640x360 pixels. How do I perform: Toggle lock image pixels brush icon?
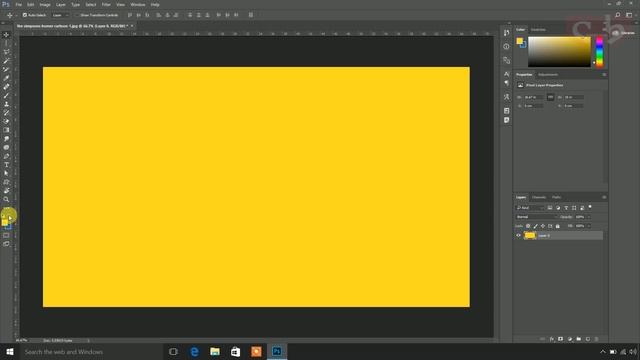[x=536, y=226]
